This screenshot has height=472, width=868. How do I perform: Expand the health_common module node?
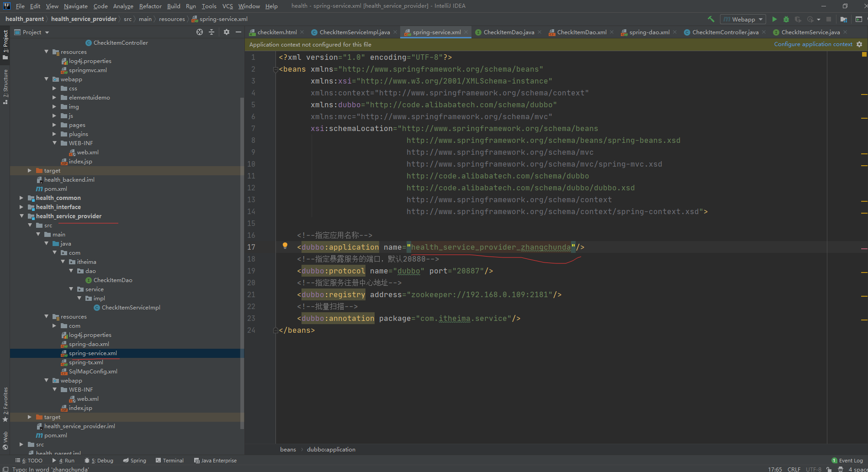coord(21,198)
